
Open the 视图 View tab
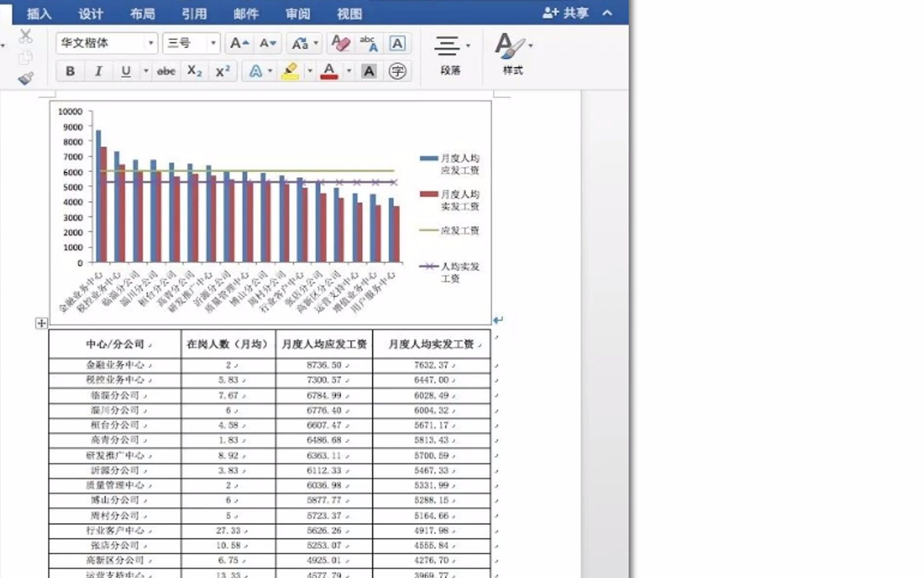click(349, 14)
